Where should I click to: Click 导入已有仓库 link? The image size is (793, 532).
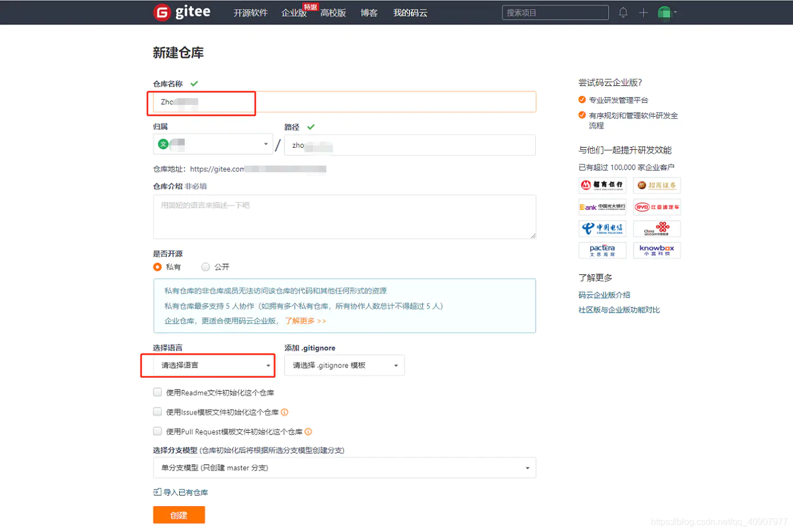[186, 492]
